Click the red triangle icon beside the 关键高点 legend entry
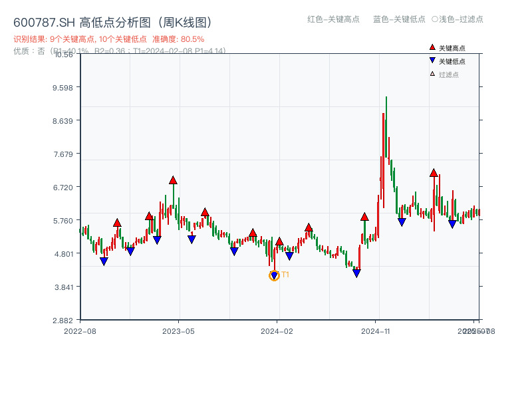 click(x=432, y=47)
